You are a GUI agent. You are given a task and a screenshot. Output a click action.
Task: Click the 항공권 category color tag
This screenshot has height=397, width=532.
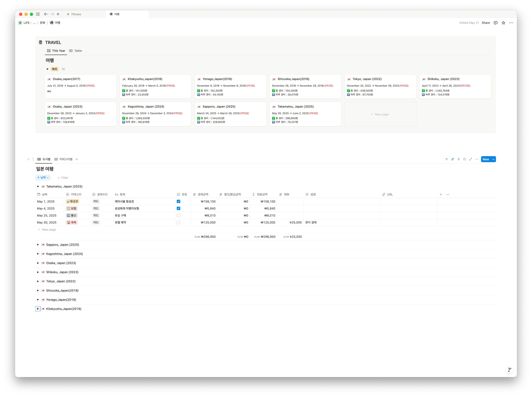tap(73, 201)
